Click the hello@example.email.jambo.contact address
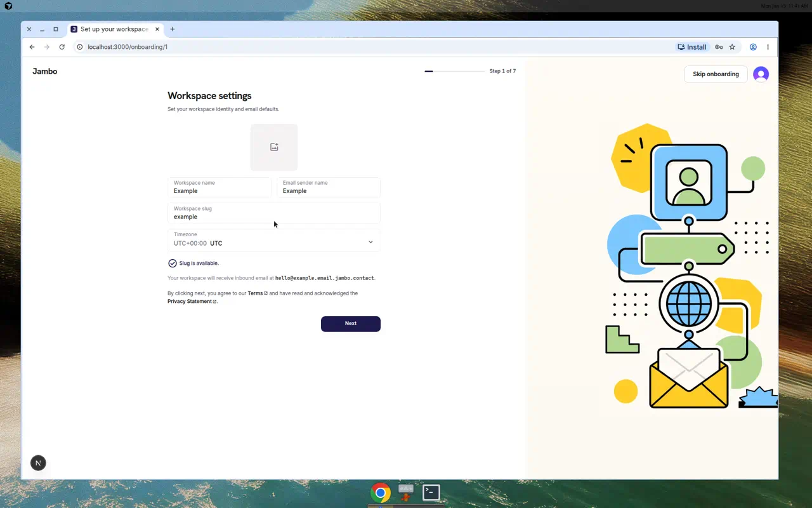This screenshot has height=508, width=812. 325,278
